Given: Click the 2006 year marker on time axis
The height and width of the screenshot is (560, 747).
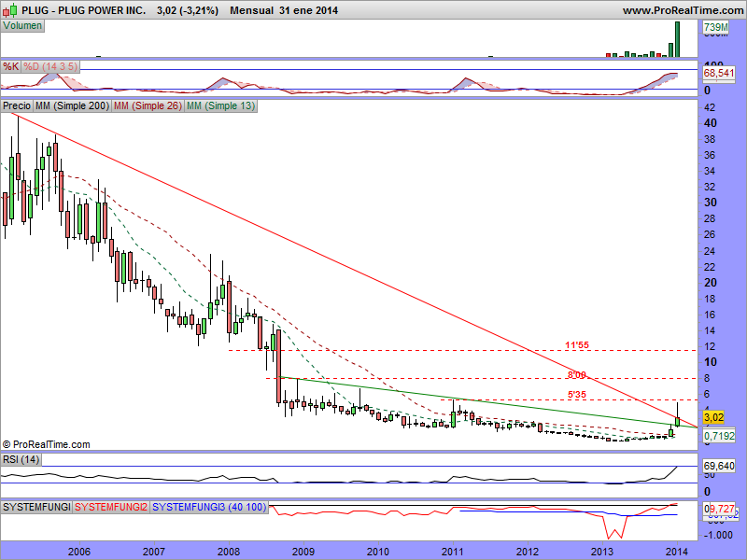Looking at the screenshot, I should [x=79, y=552].
